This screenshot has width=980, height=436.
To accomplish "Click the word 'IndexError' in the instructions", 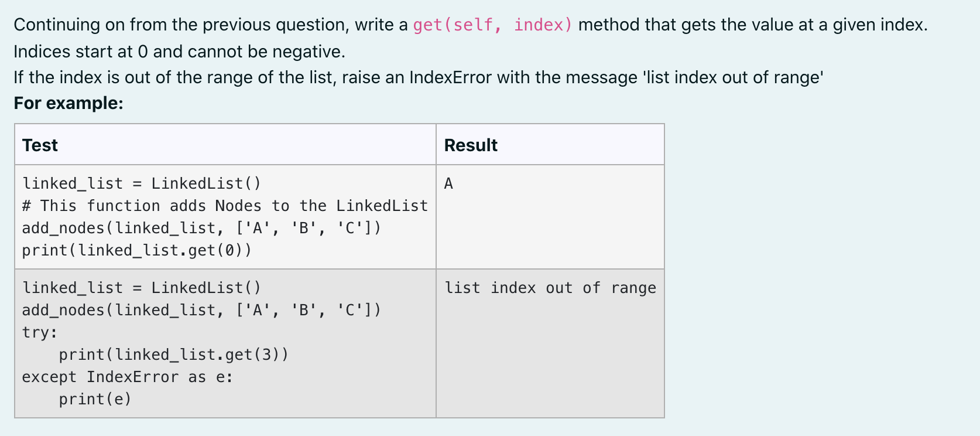I will 450,77.
